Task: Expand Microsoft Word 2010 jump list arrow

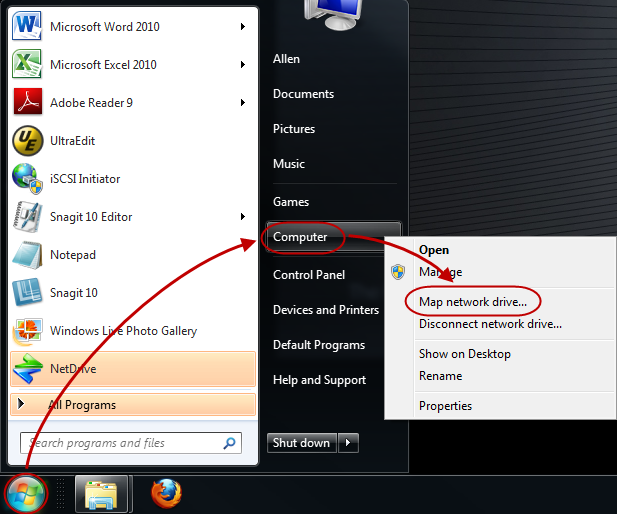Action: pyautogui.click(x=243, y=26)
